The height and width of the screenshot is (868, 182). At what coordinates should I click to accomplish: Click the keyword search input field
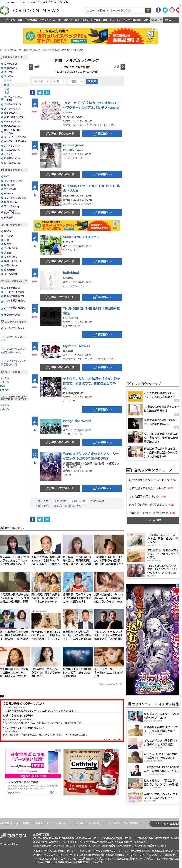click(126, 10)
